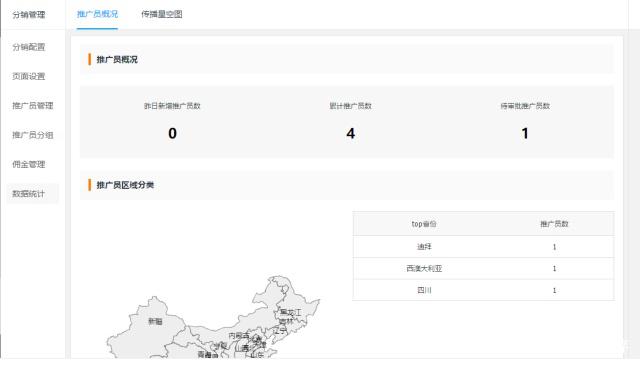Click the top省份 column header
The width and height of the screenshot is (640, 365).
click(x=424, y=224)
